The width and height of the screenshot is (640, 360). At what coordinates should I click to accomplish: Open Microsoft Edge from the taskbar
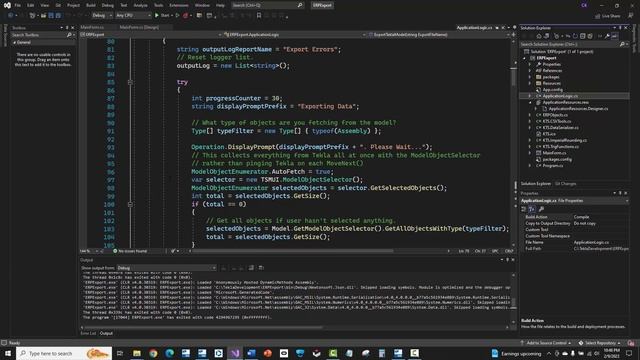click(x=169, y=353)
